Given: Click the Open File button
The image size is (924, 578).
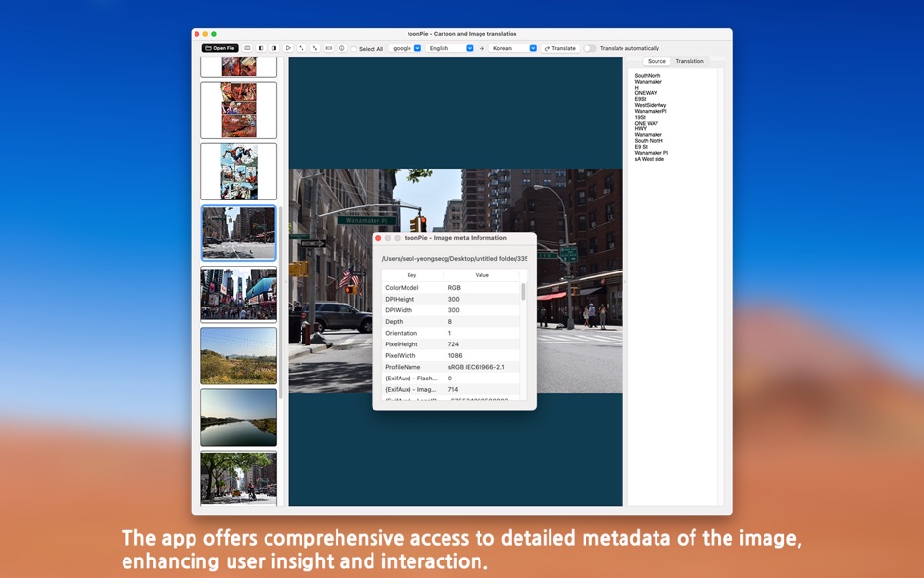Looking at the screenshot, I should point(221,48).
